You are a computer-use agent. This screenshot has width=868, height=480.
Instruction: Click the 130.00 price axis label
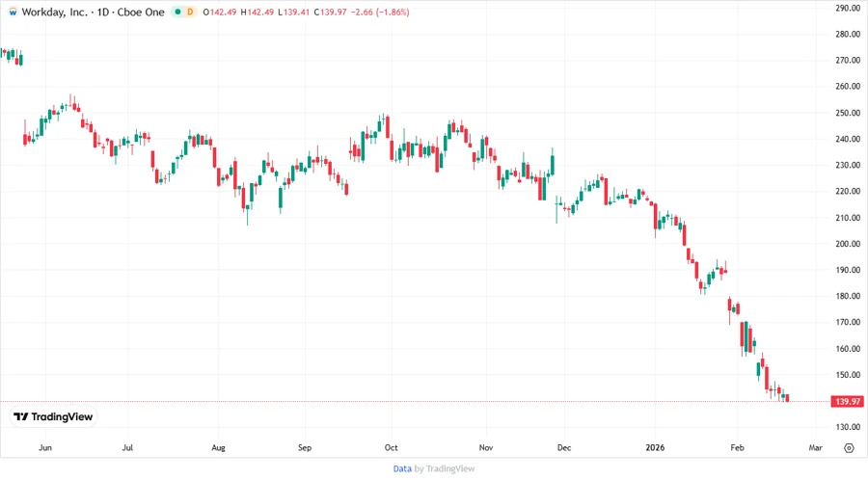tap(848, 427)
